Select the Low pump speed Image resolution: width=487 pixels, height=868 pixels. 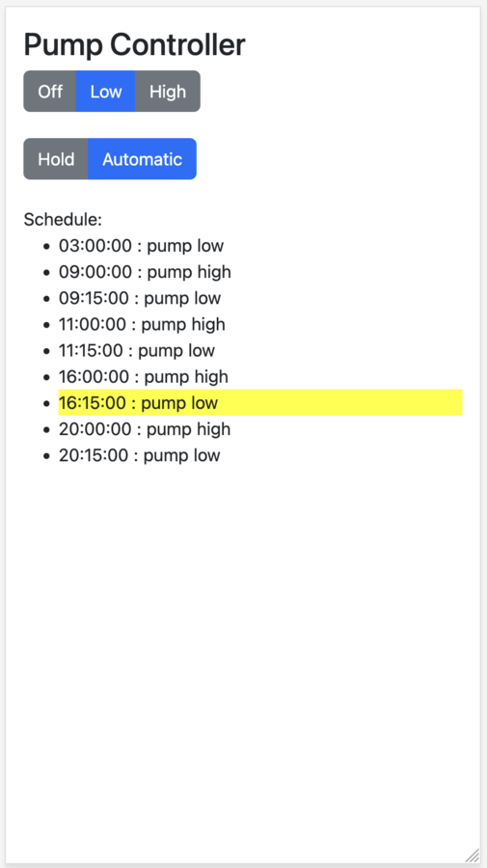point(106,92)
